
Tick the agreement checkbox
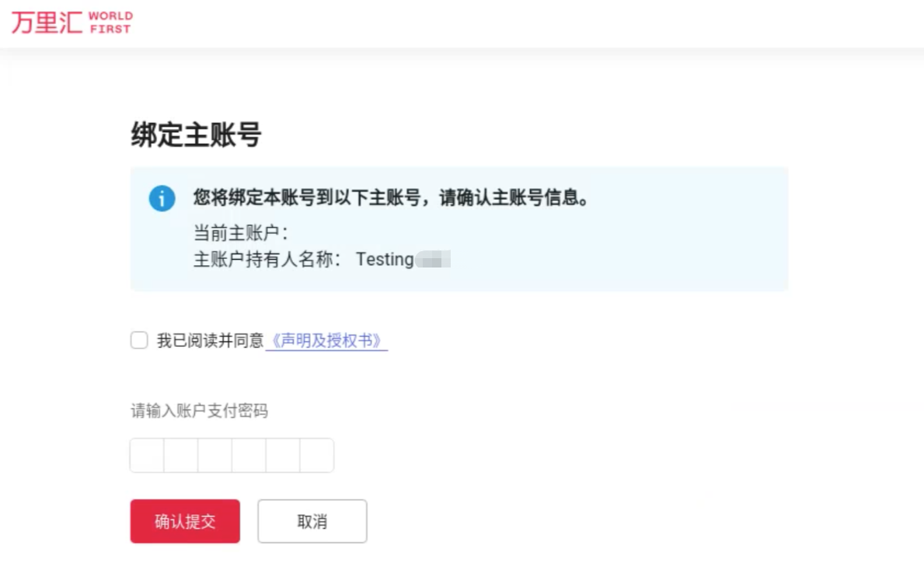point(139,341)
